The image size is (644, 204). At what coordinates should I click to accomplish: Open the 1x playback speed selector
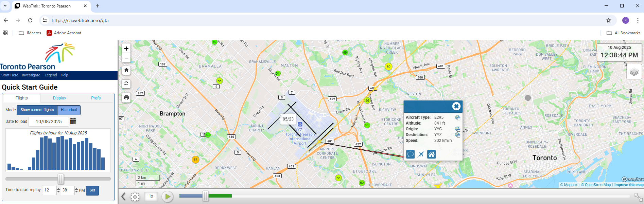151,196
